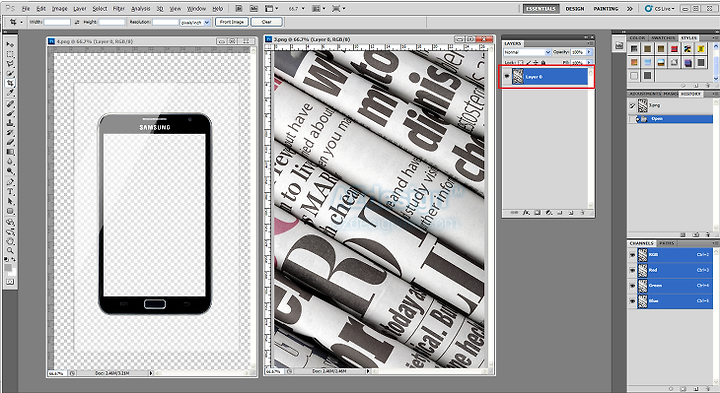Open the Image menu
This screenshot has width=720, height=393.
[x=60, y=9]
